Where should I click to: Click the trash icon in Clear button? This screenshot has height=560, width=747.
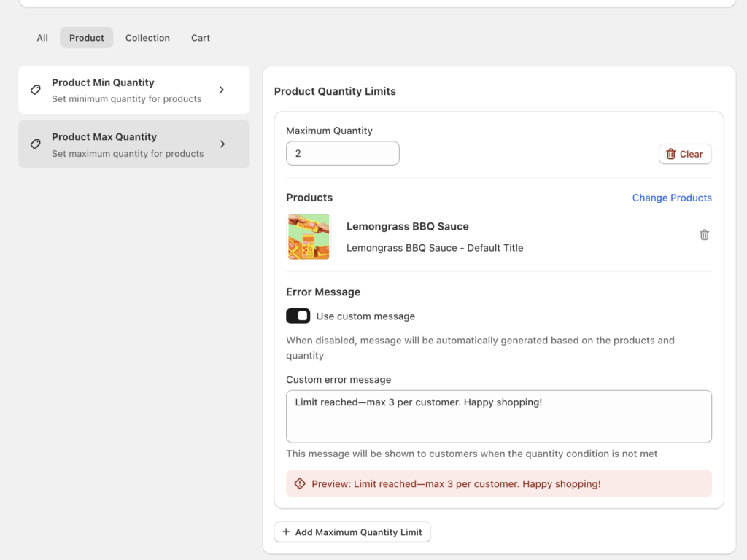click(671, 154)
